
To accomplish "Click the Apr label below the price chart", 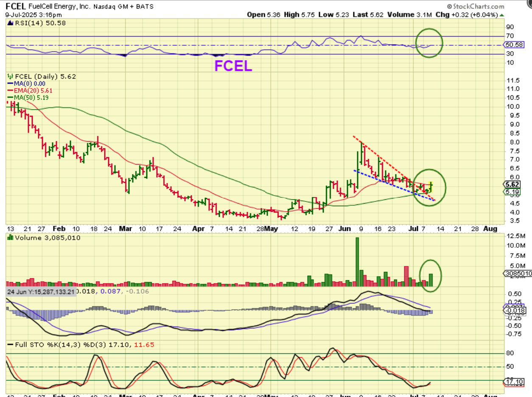I will (199, 228).
